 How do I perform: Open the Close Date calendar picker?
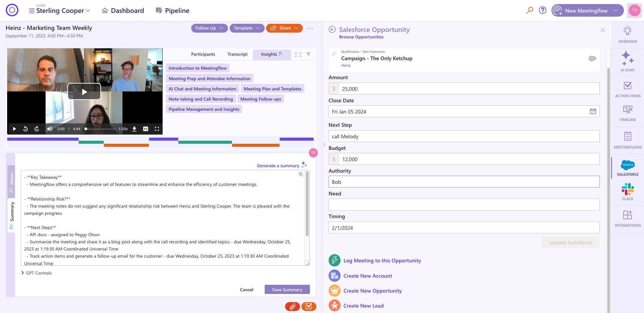[x=593, y=111]
